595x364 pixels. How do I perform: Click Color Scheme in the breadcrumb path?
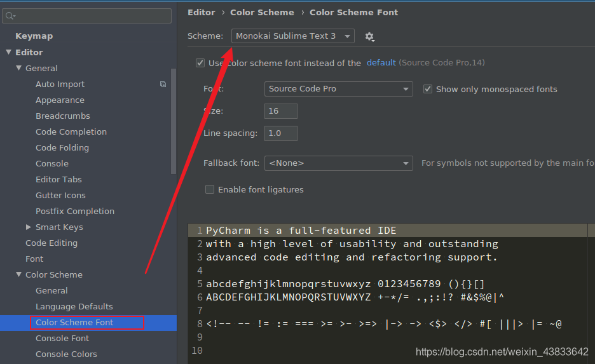click(x=262, y=13)
